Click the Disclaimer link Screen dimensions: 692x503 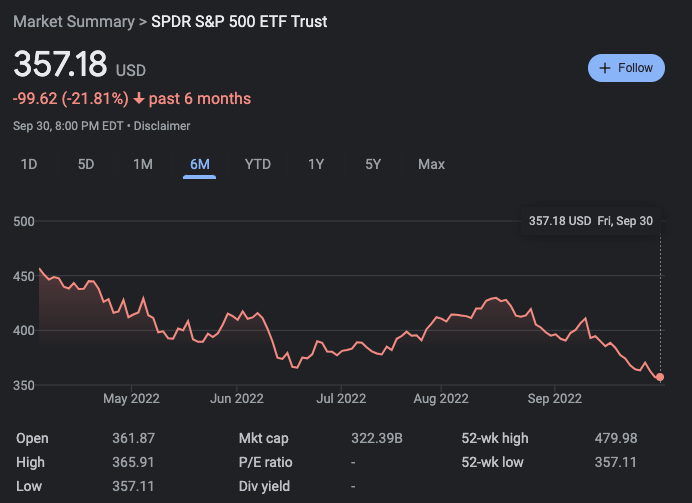162,126
